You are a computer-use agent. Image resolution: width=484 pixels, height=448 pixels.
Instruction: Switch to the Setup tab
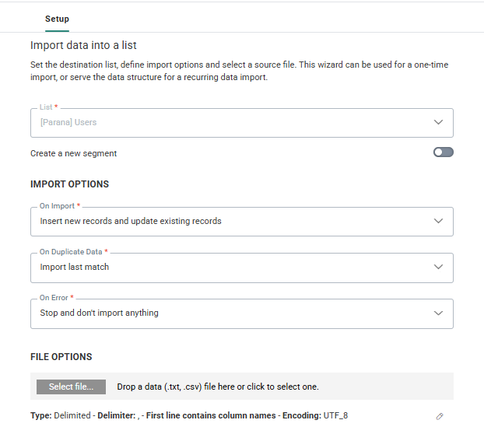tap(57, 19)
